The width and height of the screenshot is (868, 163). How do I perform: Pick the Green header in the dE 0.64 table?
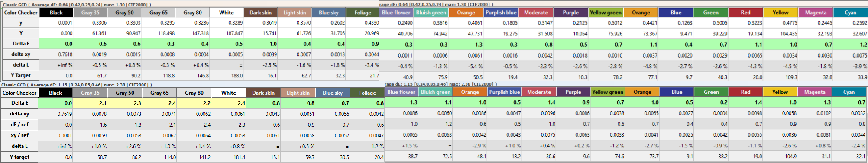[711, 13]
